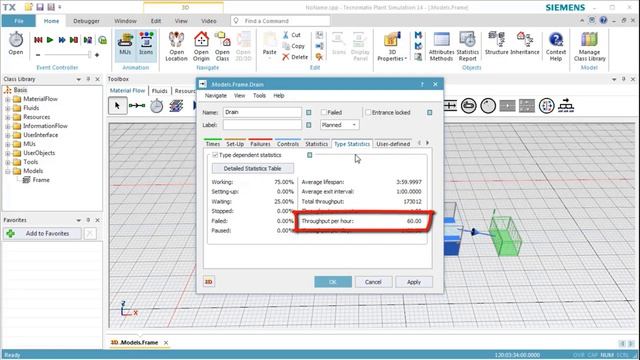The image size is (640, 360).
Task: Toggle the Entrance locked checkbox
Action: click(368, 112)
